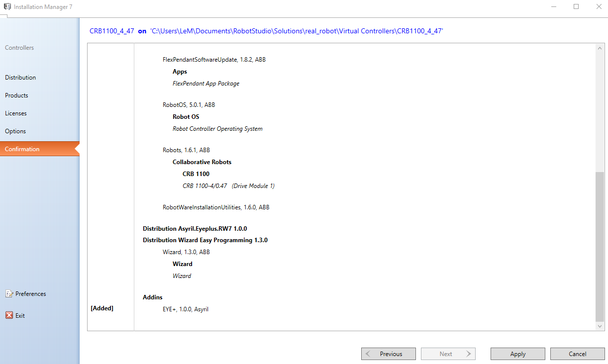Select Robots, 1.6.1, ABB line
Viewport: 608px width, 364px height.
pos(186,150)
